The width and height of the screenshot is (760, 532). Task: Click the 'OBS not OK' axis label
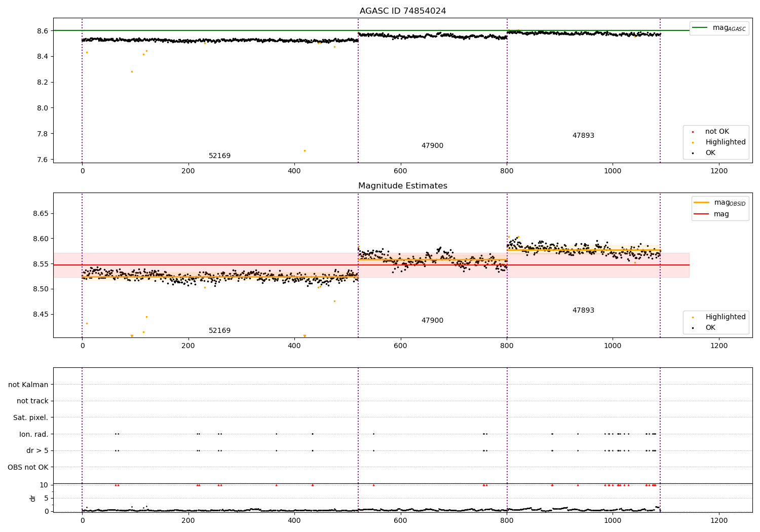click(28, 467)
